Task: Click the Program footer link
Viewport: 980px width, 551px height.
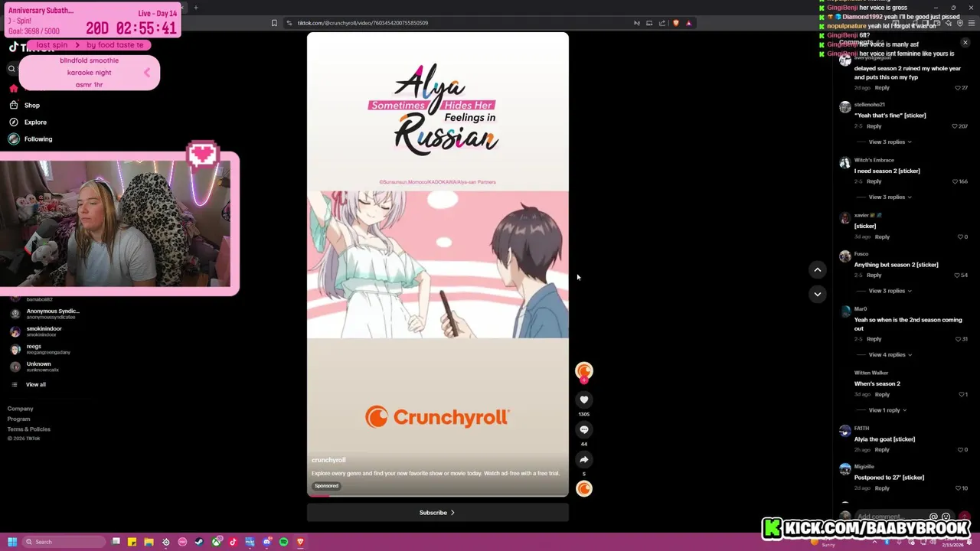Action: 18,419
